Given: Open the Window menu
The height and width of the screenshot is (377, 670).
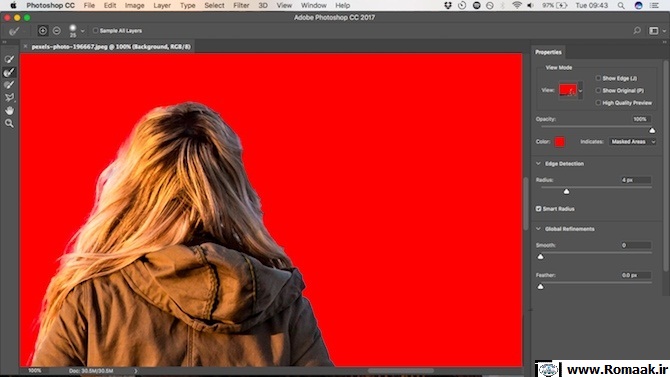Looking at the screenshot, I should click(x=313, y=6).
